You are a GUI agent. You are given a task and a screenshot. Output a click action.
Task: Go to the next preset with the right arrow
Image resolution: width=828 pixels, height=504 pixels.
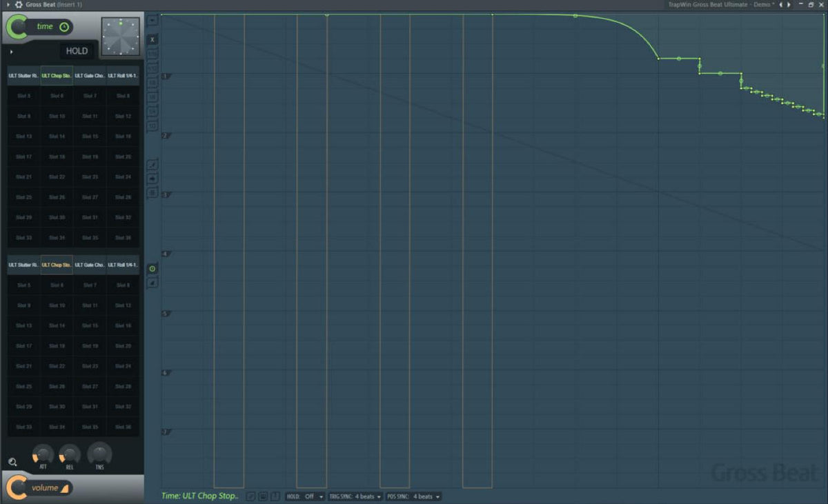pos(789,5)
